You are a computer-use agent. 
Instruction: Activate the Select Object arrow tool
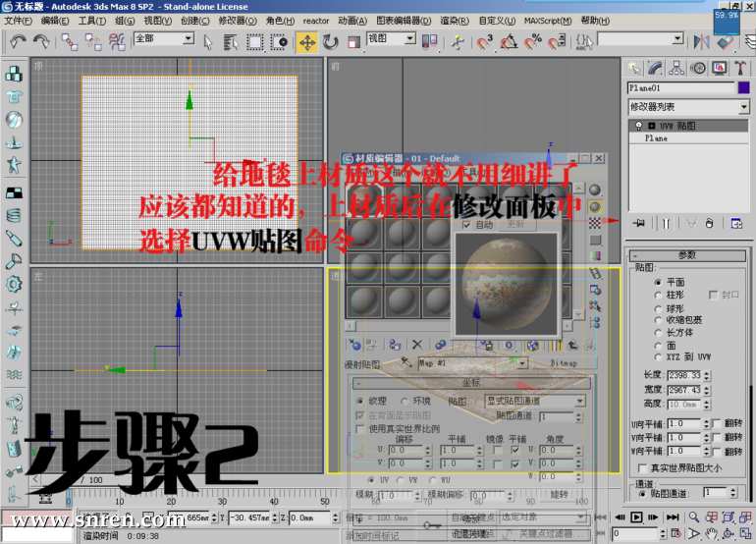[208, 42]
